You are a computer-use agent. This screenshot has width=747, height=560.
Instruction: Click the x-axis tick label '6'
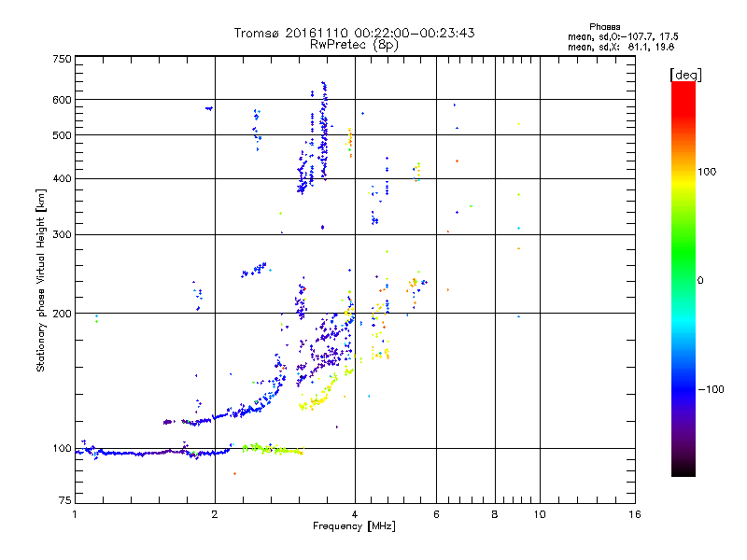click(436, 514)
